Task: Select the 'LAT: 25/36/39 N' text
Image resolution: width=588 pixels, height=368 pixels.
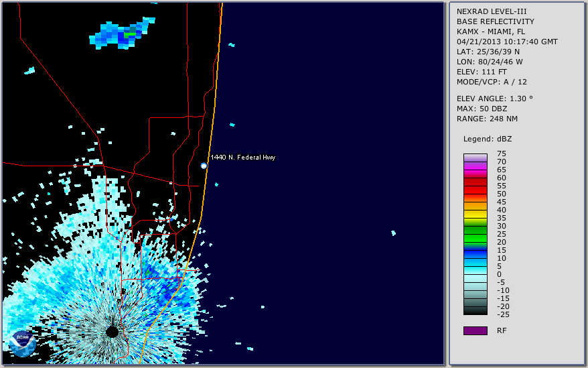Action: pos(488,52)
